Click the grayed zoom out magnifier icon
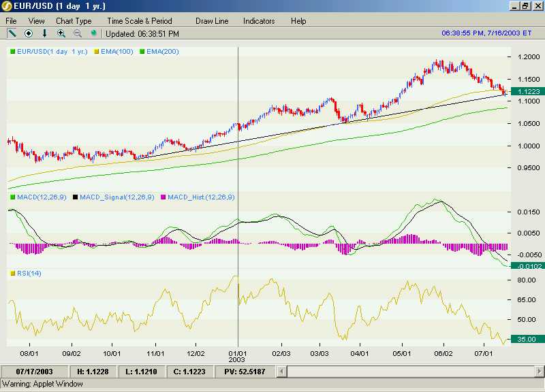Image resolution: width=545 pixels, height=392 pixels. click(78, 33)
